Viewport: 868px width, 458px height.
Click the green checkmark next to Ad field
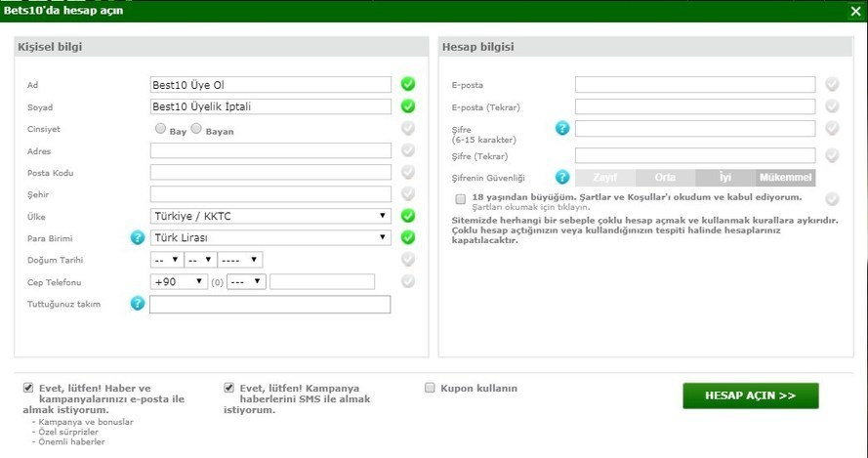[x=408, y=84]
